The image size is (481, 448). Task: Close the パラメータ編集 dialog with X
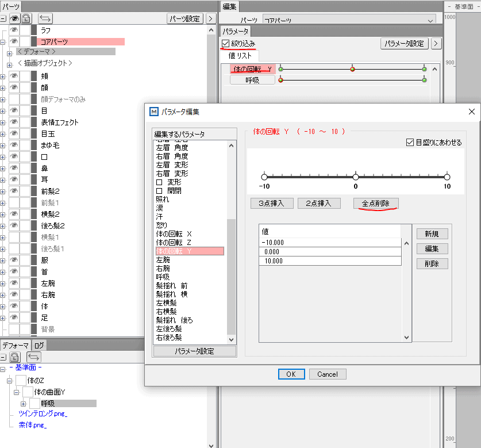pos(472,111)
